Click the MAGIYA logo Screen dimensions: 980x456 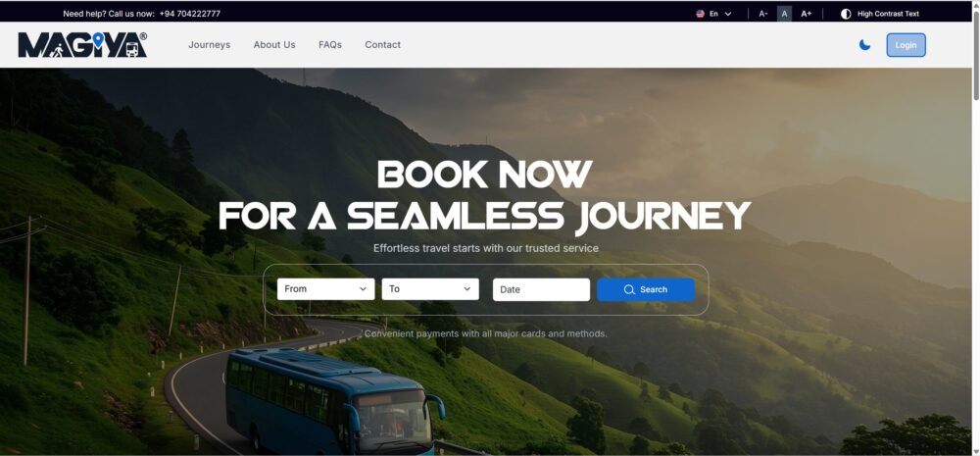[x=82, y=45]
